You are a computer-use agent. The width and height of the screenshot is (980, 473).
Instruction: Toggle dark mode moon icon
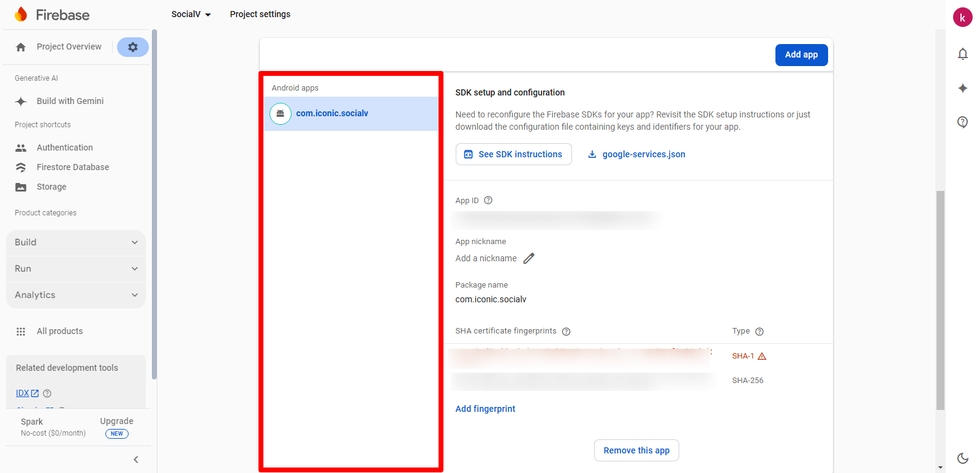[962, 458]
